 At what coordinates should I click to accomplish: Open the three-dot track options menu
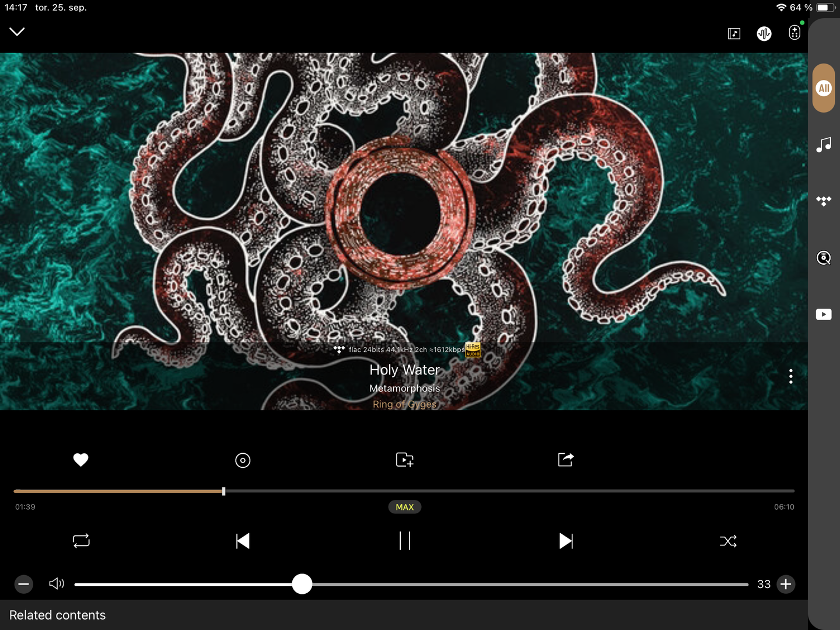click(790, 376)
